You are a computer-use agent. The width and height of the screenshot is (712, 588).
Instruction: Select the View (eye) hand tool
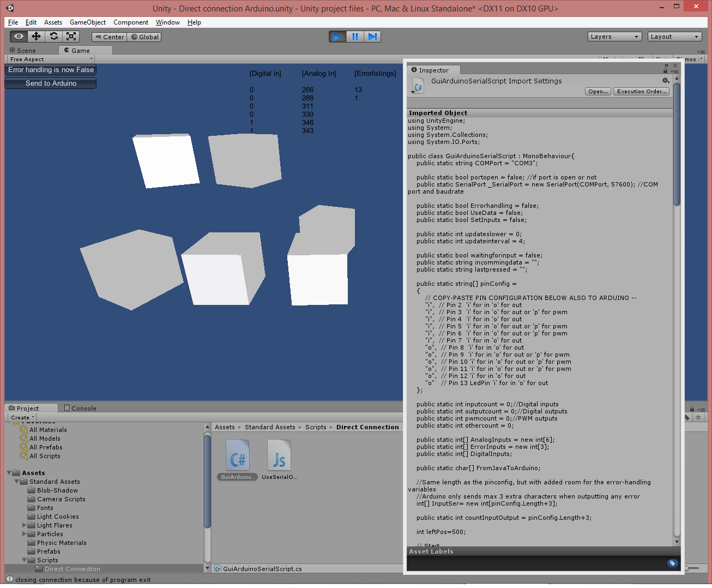click(19, 37)
